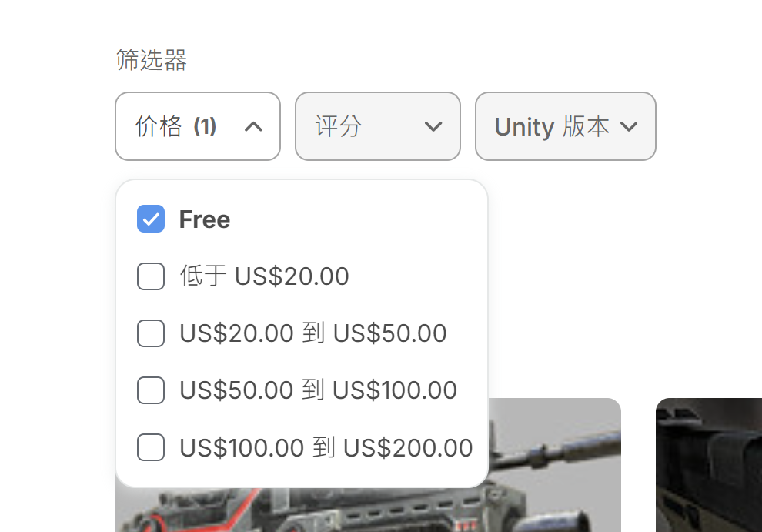Pick the US$20.00 到 US$50.00 label

point(313,333)
